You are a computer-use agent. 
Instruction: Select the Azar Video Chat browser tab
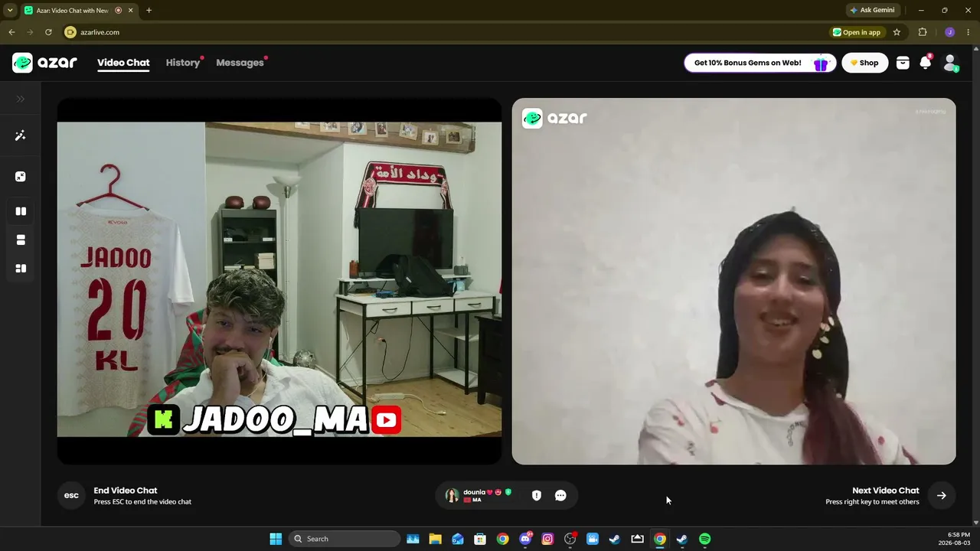coord(79,10)
